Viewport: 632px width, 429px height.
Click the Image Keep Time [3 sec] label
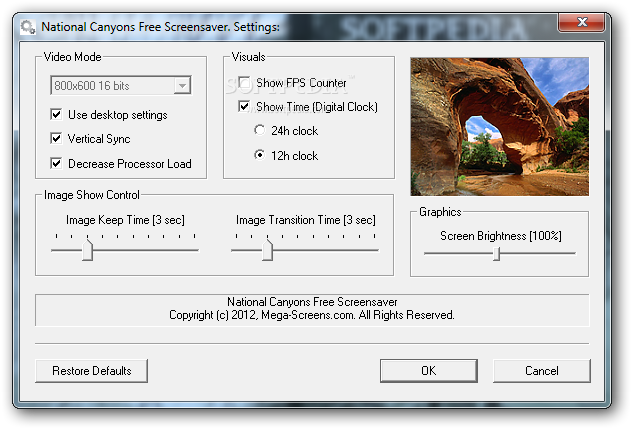[x=125, y=220]
